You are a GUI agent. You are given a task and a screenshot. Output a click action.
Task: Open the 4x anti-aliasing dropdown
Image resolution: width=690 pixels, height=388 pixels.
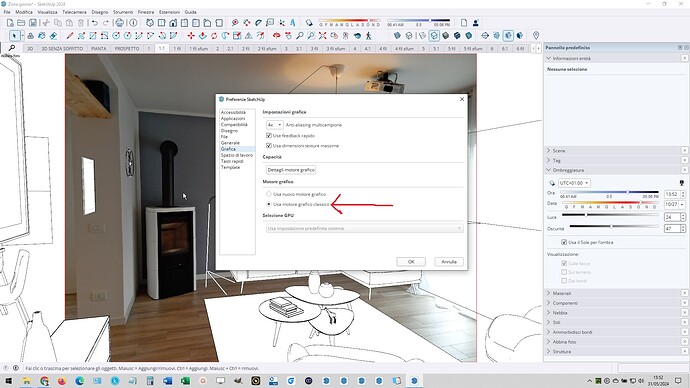[x=274, y=125]
